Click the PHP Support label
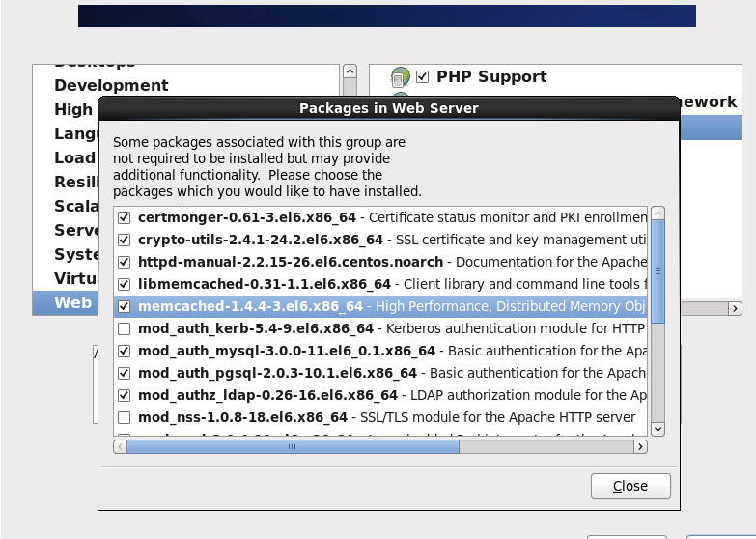Viewport: 756px width, 539px height. [491, 76]
